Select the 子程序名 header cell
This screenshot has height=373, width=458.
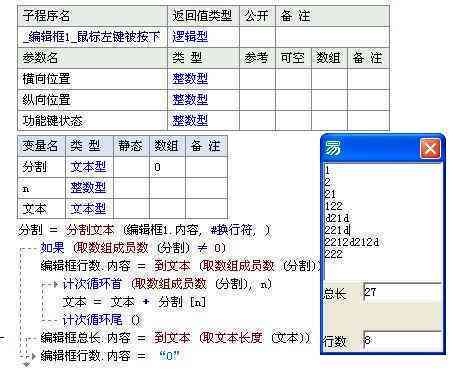click(92, 16)
